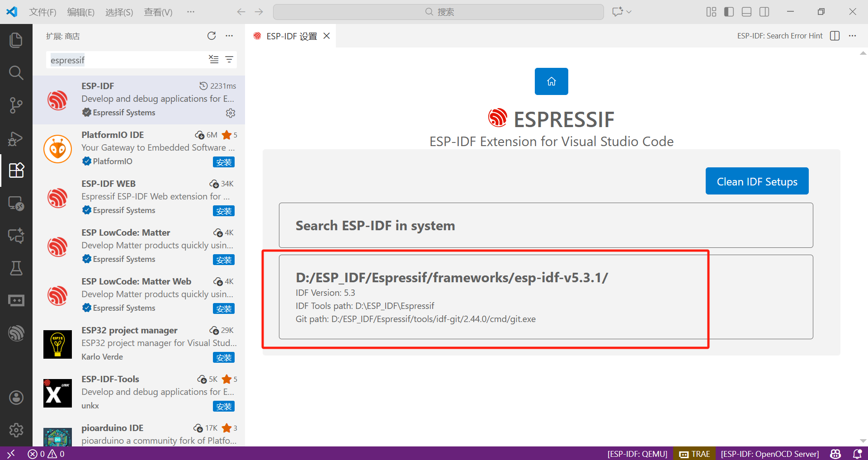Click the TRAE status bar item
Image resolution: width=868 pixels, height=460 pixels.
pyautogui.click(x=695, y=454)
